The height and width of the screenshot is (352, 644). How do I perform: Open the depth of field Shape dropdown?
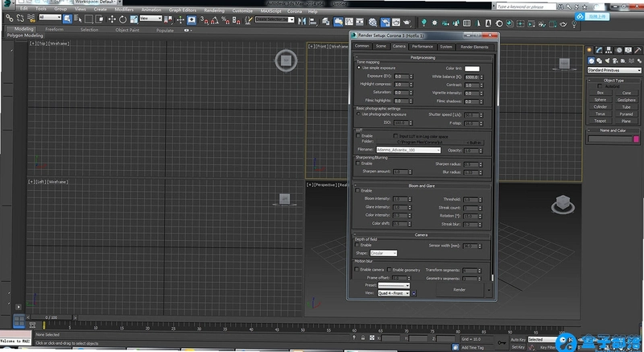[x=384, y=253]
